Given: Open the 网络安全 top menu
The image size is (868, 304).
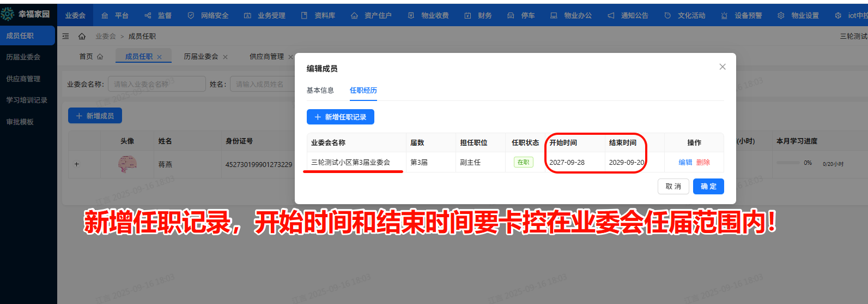Looking at the screenshot, I should click(x=208, y=15).
